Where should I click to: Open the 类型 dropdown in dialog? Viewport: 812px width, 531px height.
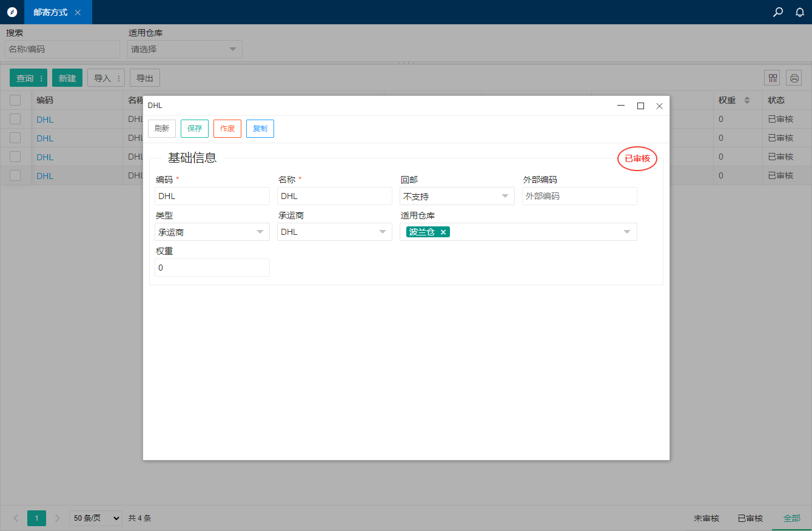212,232
